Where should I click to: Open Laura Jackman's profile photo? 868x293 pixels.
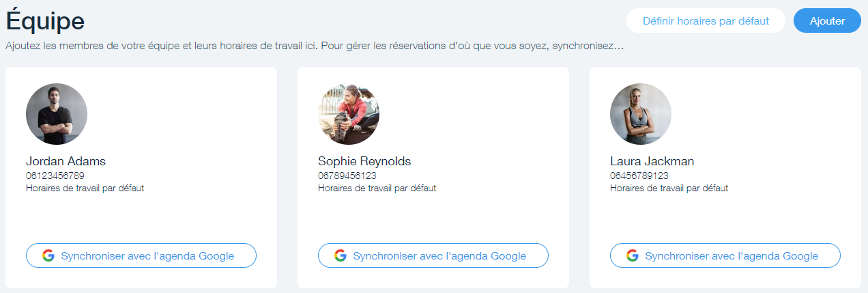click(641, 114)
